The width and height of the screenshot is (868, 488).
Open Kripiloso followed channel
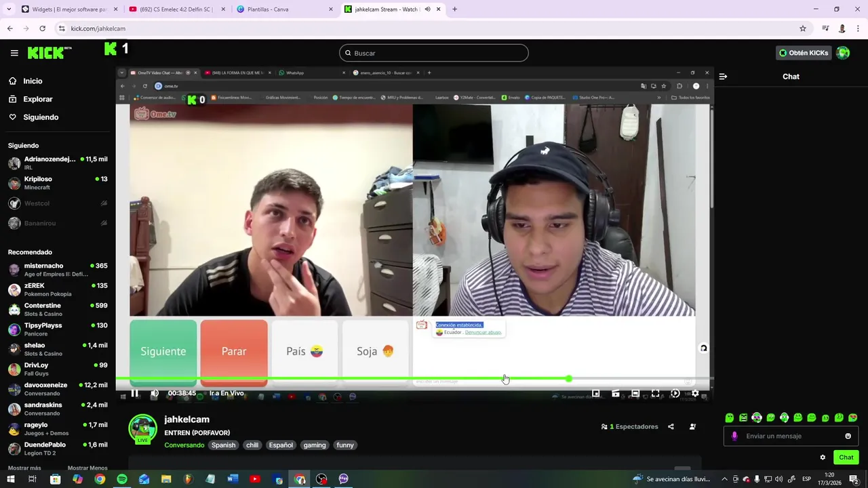(x=58, y=183)
